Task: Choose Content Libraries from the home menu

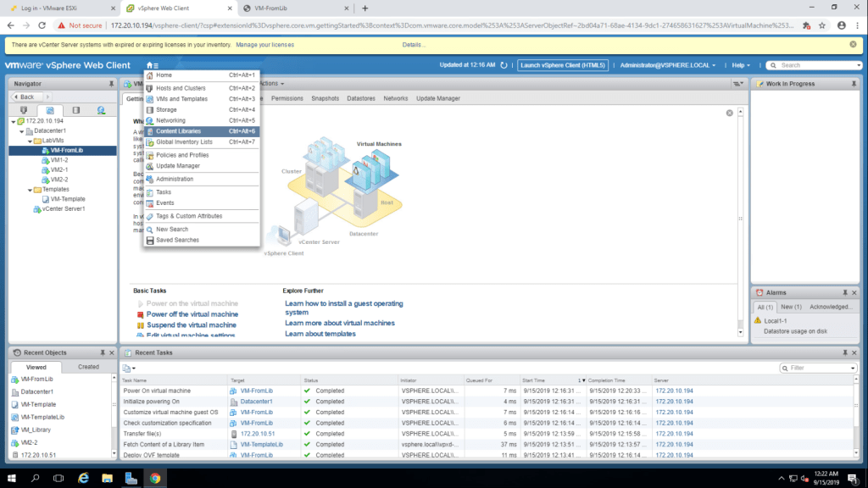Action: tap(178, 131)
